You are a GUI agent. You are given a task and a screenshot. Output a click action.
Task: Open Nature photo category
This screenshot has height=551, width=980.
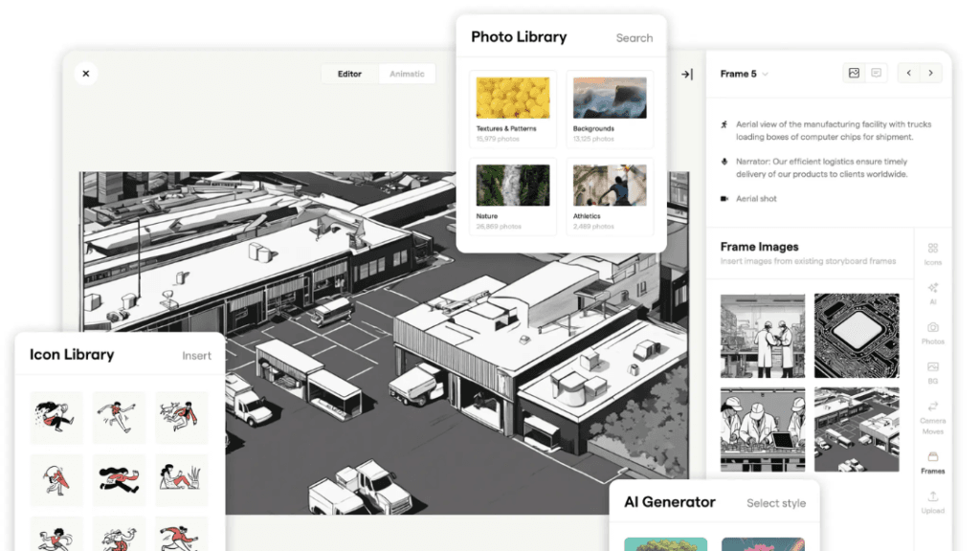pyautogui.click(x=513, y=197)
